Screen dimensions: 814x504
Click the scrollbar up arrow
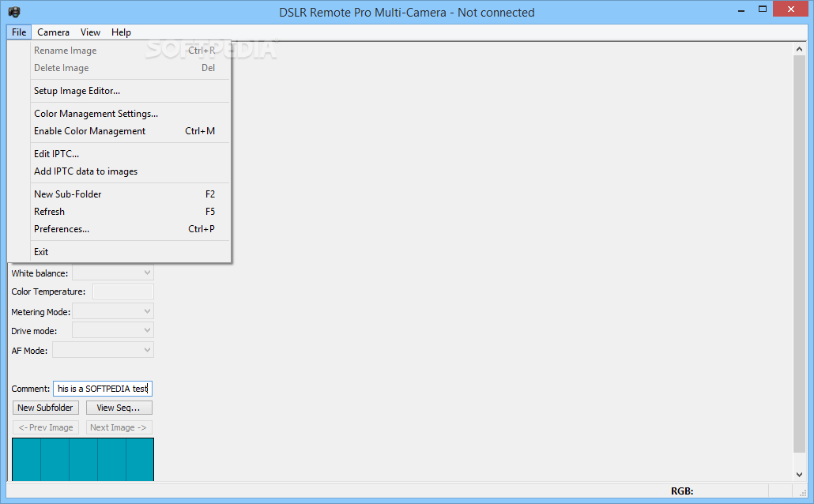(x=799, y=49)
